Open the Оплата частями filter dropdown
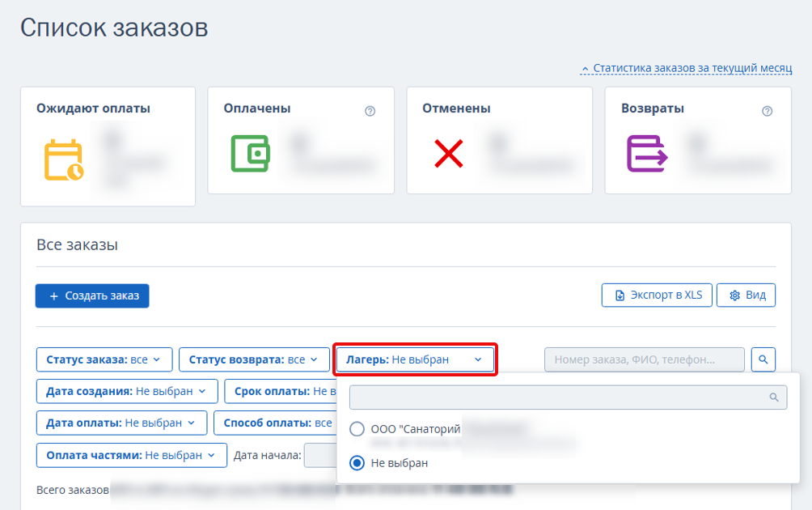This screenshot has height=510, width=812. click(x=132, y=455)
